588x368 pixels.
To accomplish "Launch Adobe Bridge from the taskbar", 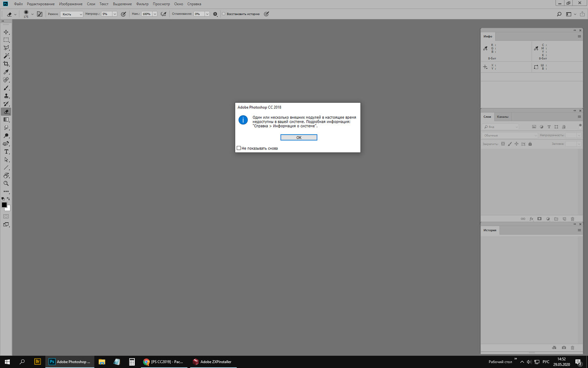I will tap(38, 362).
